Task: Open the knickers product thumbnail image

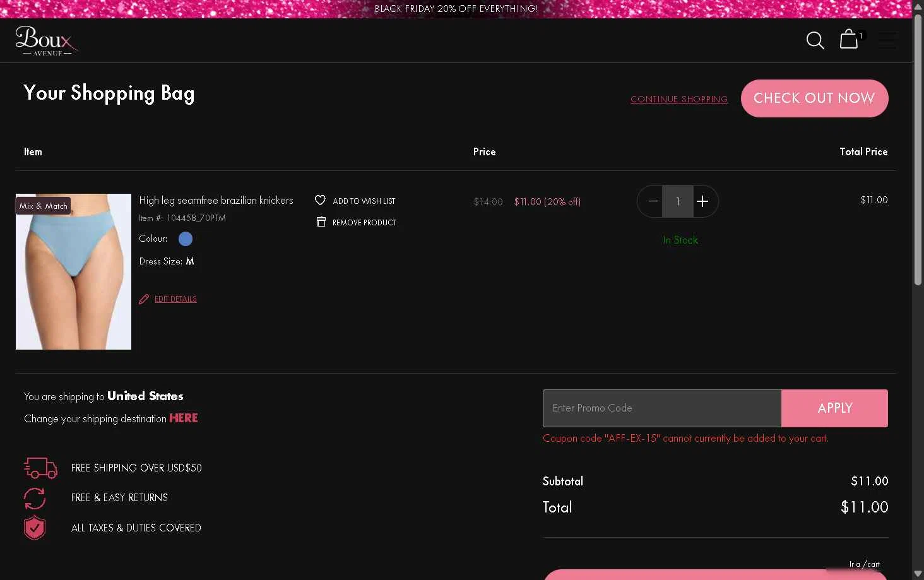Action: [73, 271]
